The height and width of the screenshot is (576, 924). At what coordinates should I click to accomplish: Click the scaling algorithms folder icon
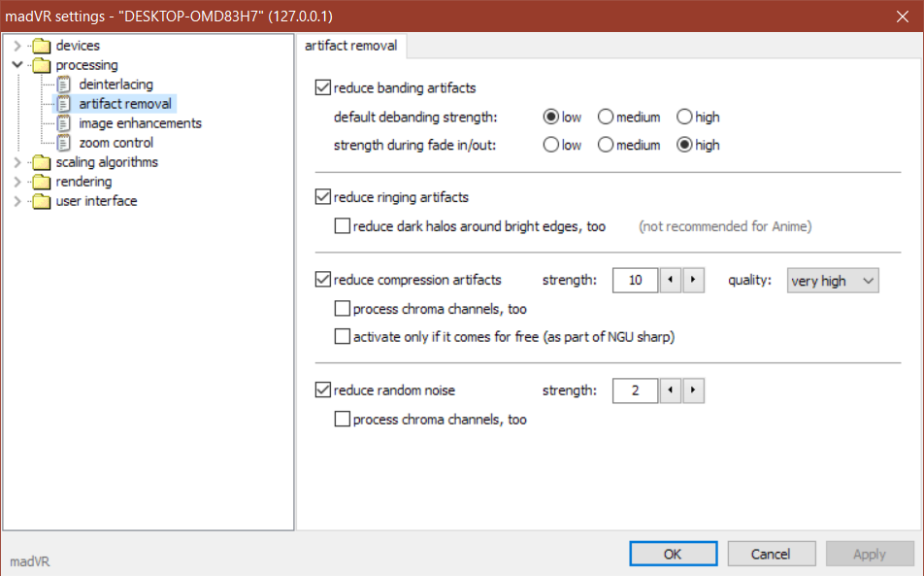click(41, 162)
